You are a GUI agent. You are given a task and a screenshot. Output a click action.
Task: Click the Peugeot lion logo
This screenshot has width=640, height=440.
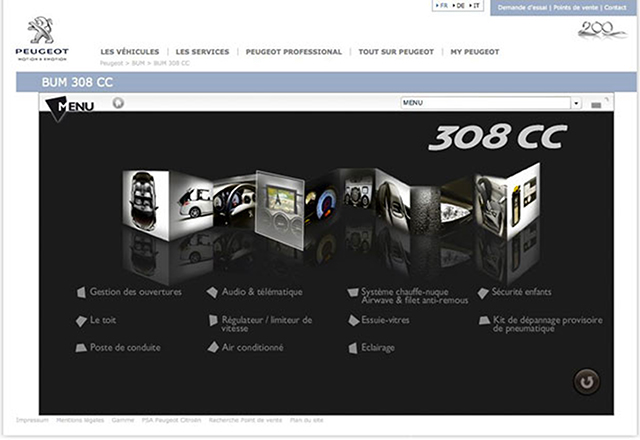coord(41,31)
